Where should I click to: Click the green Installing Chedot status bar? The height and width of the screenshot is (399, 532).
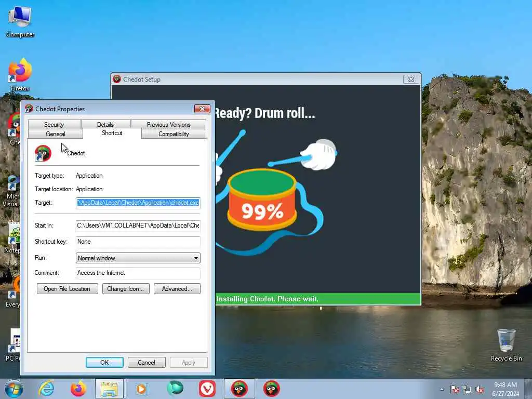tap(318, 299)
